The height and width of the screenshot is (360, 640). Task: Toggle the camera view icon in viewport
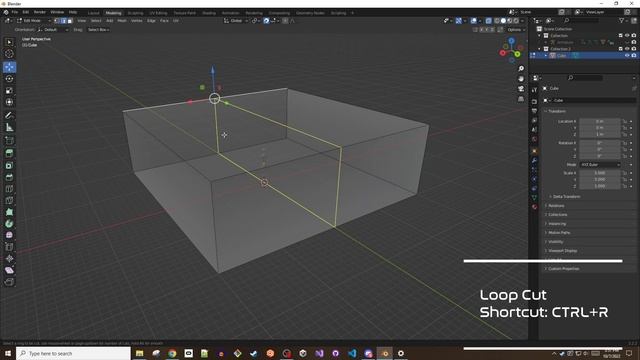click(x=521, y=89)
